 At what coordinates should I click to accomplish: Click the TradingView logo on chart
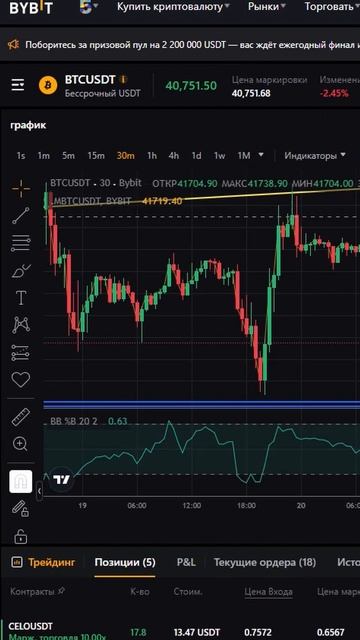point(62,479)
